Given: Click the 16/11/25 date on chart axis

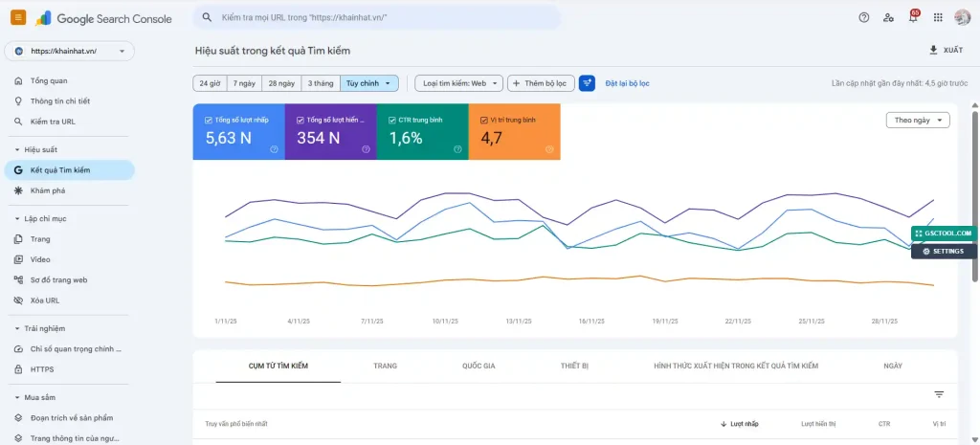Looking at the screenshot, I should [591, 322].
